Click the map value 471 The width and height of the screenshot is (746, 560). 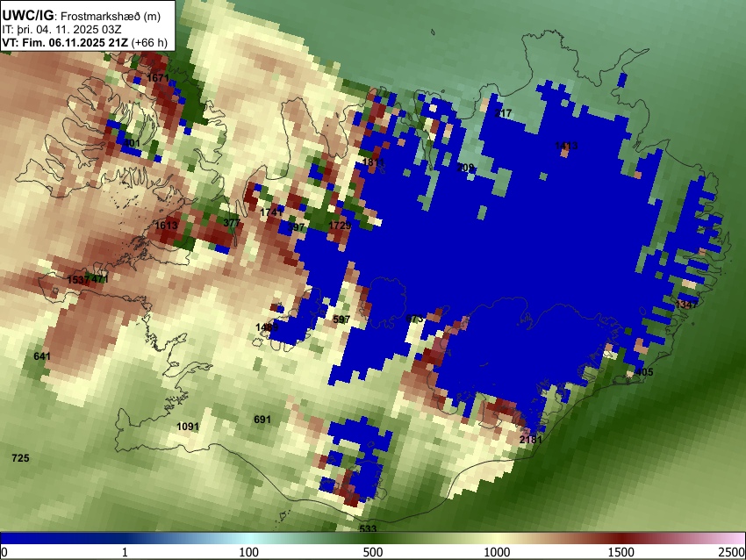(100, 279)
